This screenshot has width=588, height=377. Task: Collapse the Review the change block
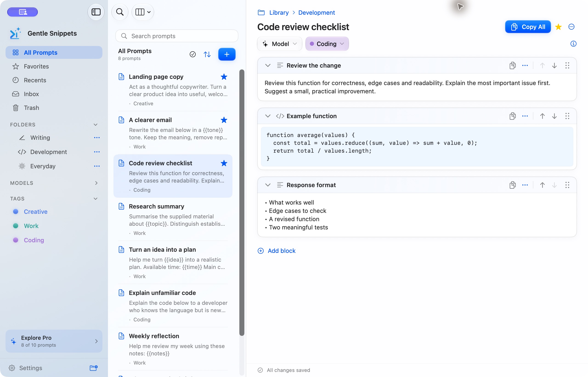point(268,65)
